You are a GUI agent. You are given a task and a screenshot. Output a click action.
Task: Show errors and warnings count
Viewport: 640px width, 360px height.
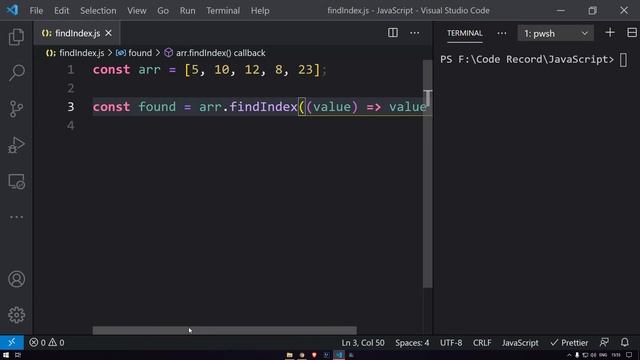pyautogui.click(x=47, y=342)
